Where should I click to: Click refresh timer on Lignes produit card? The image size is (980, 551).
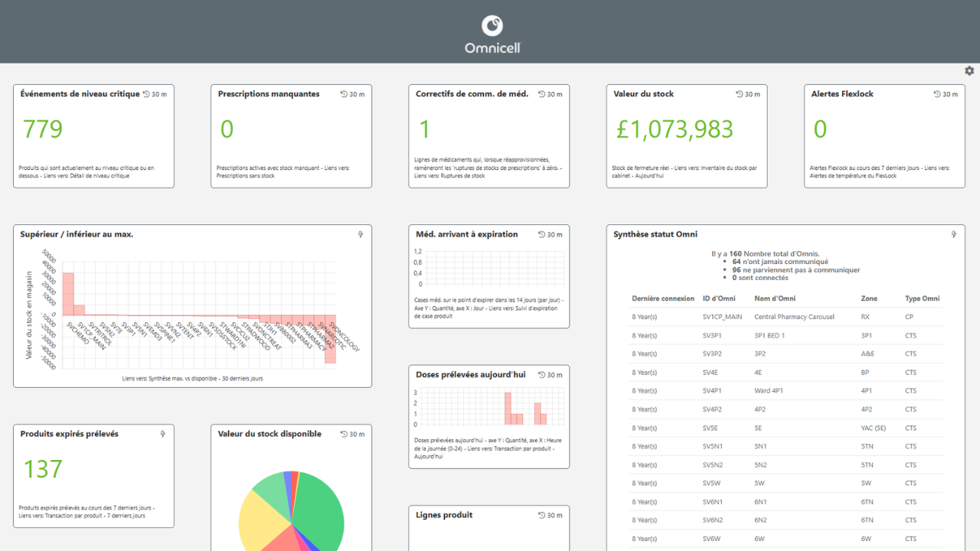(550, 515)
